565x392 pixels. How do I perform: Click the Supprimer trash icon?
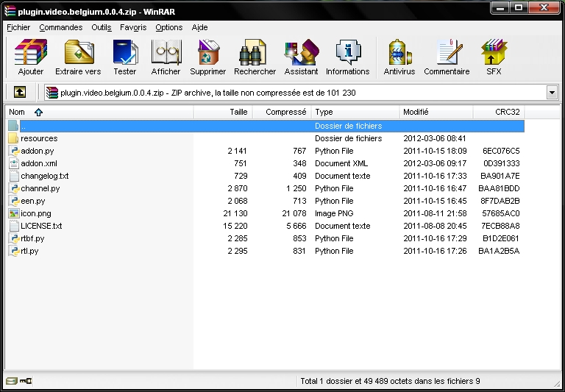pos(208,52)
